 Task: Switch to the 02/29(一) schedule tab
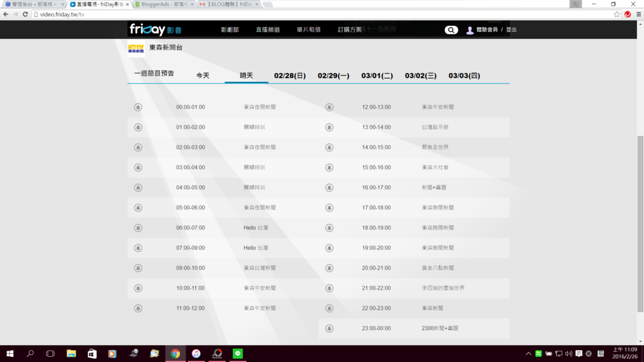pyautogui.click(x=333, y=75)
